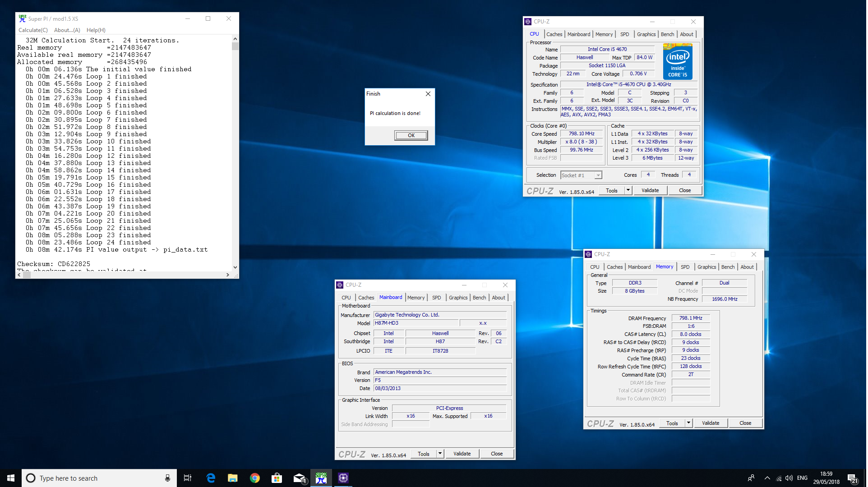The width and height of the screenshot is (868, 487).
Task: Click Tools button in top CPU-Z window
Action: tap(612, 191)
